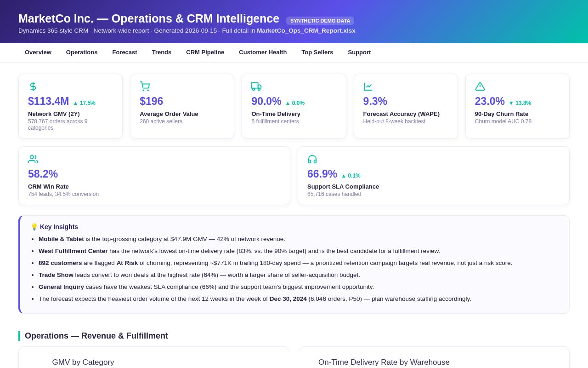
Task: Click the '65,716 cases handled' subtext
Action: (334, 194)
